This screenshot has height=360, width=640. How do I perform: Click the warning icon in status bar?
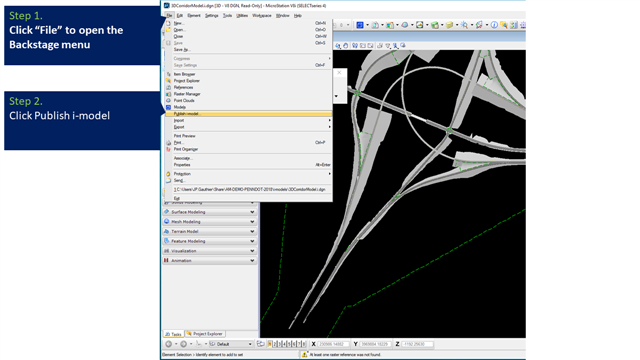[x=304, y=354]
